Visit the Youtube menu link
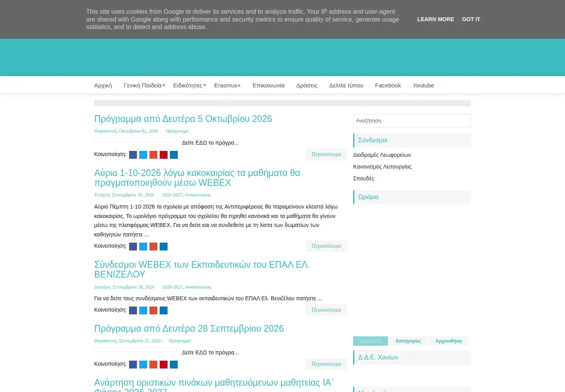The height and width of the screenshot is (392, 565). (423, 85)
